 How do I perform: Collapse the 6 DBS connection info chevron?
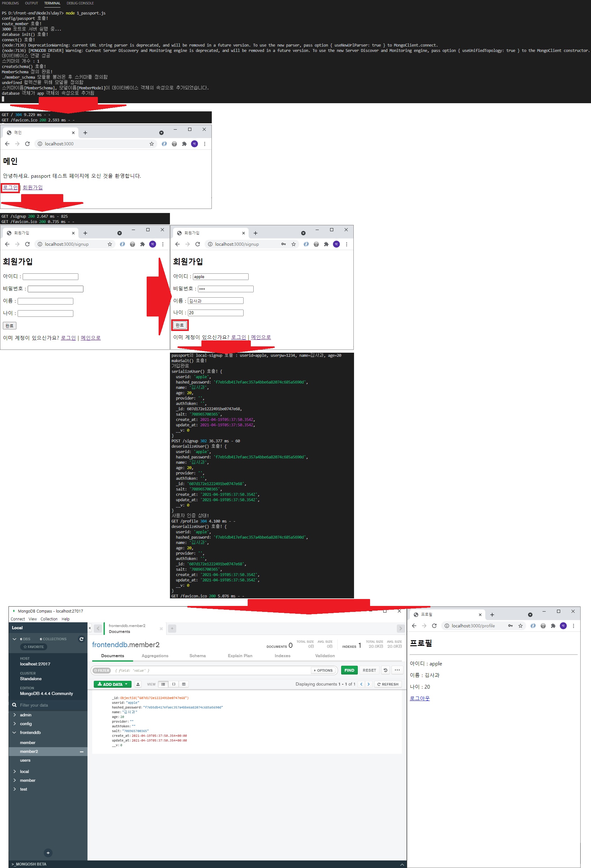[x=14, y=639]
